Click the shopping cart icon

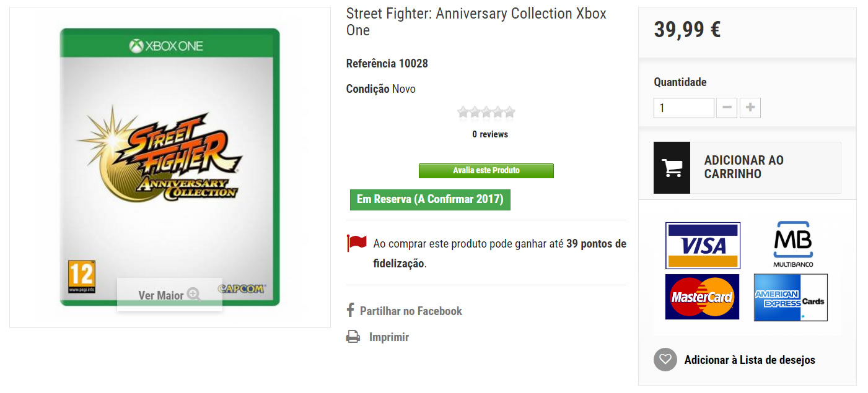click(x=672, y=168)
